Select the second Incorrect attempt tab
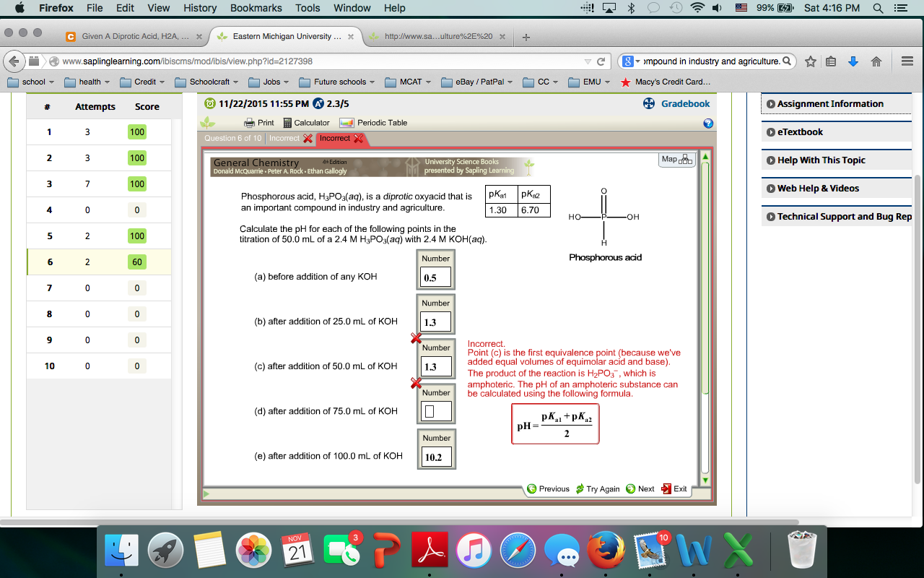 point(341,138)
